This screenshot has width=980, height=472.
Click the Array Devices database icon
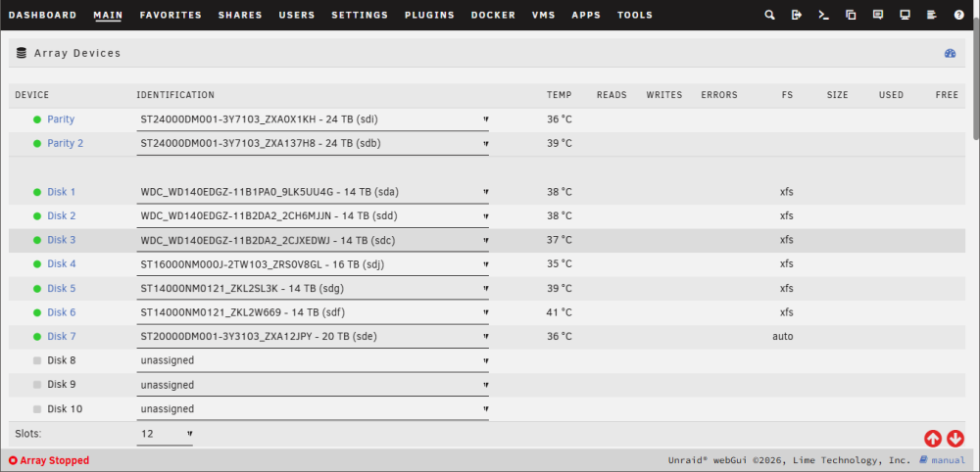(x=22, y=53)
